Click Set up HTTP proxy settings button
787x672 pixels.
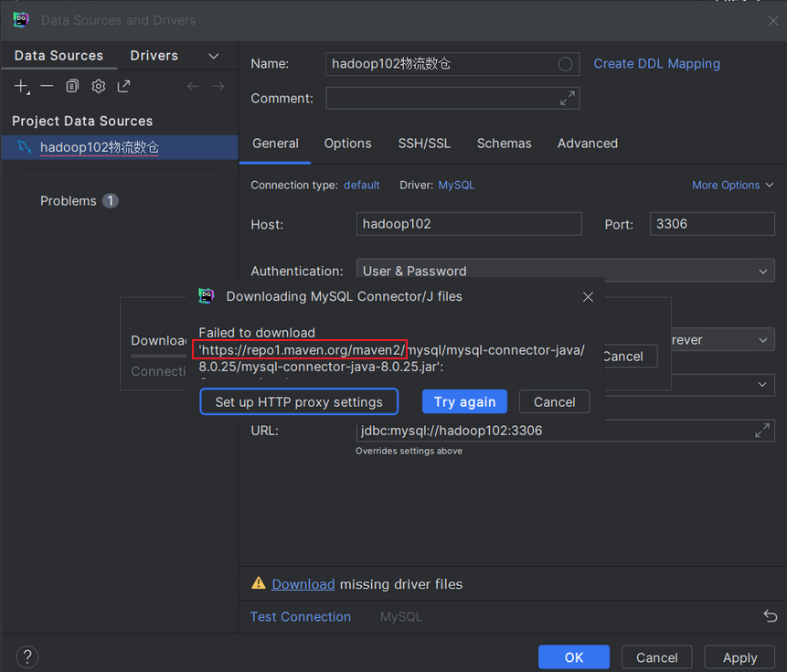coord(299,402)
